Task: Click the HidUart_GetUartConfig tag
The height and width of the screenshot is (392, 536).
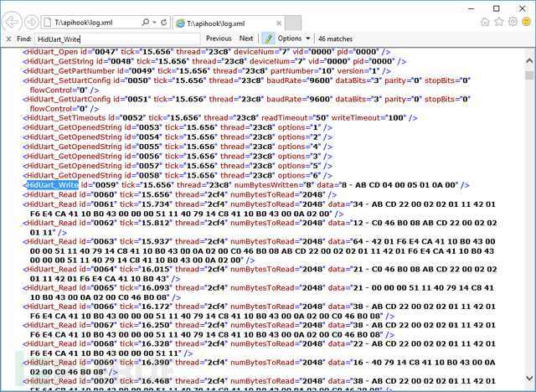Action: click(69, 100)
